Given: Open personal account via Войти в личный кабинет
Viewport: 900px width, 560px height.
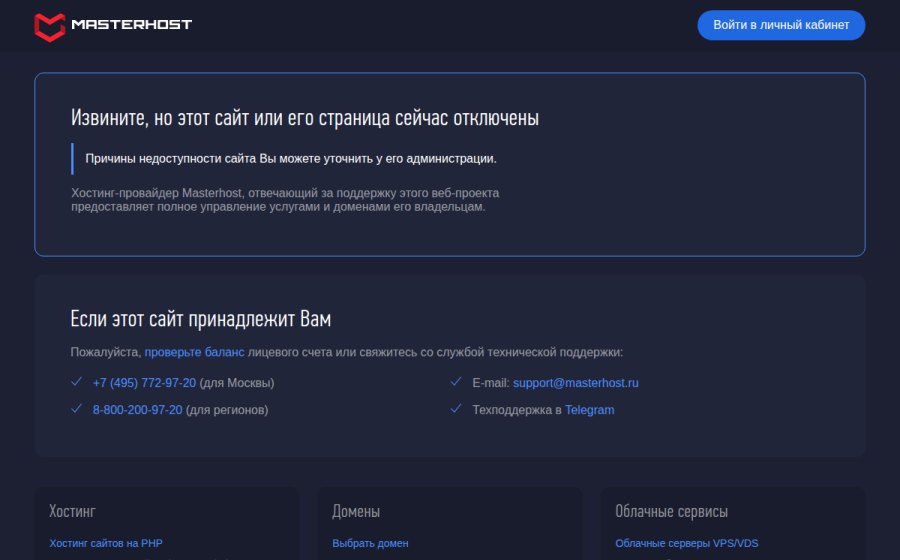Looking at the screenshot, I should point(781,25).
